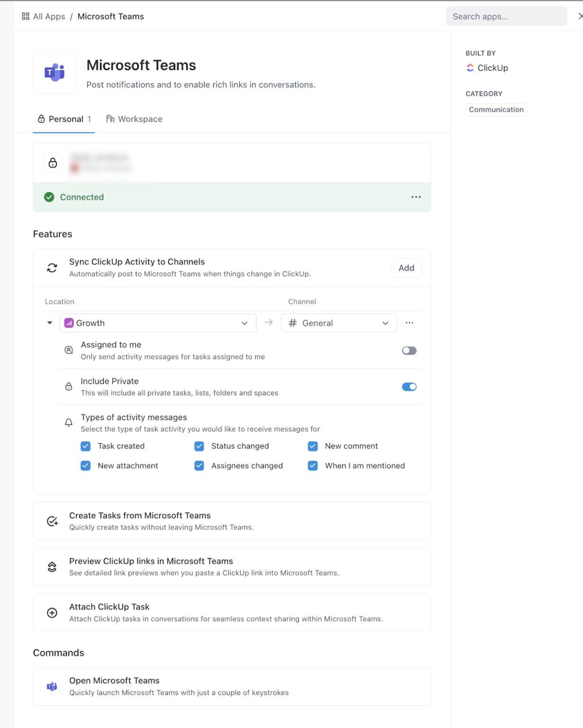
Task: Click the Communication category tag
Action: click(496, 109)
